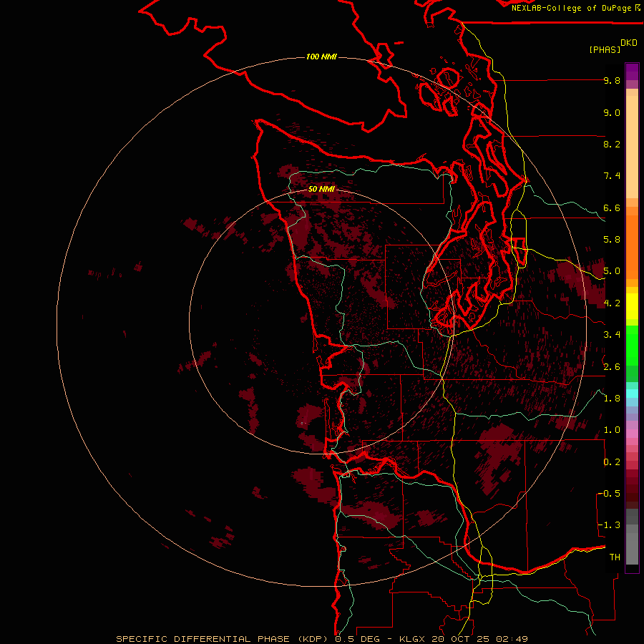
Task: Click the orange segment of color bar
Action: coord(632,246)
